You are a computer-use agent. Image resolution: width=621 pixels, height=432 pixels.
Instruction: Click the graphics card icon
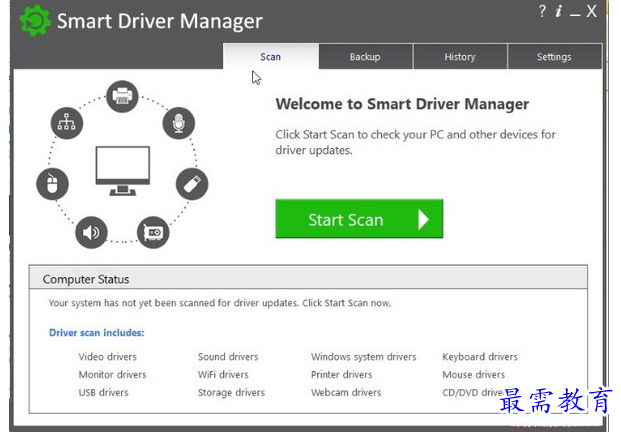tap(153, 232)
